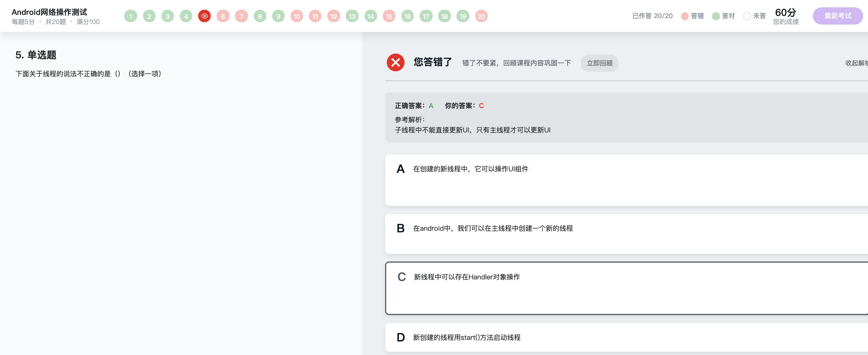The image size is (868, 355).
Task: Click the Android网络操作测试 title
Action: pyautogui.click(x=49, y=12)
